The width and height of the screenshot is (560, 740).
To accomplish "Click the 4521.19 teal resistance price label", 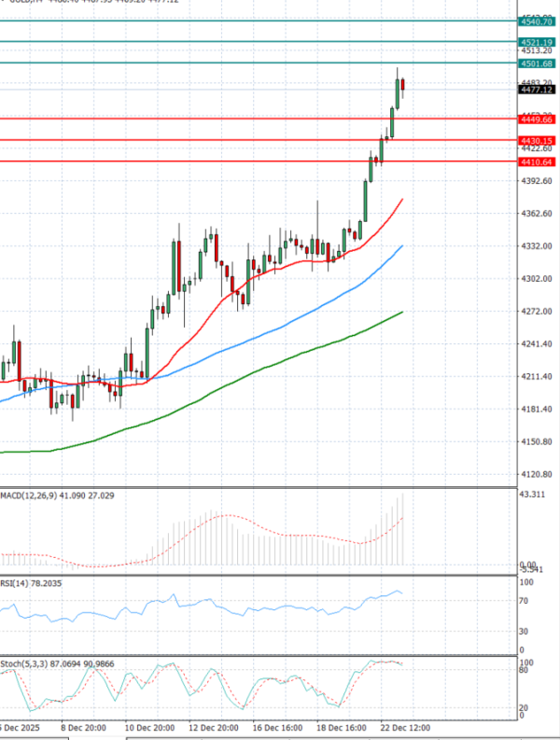I will [x=538, y=42].
